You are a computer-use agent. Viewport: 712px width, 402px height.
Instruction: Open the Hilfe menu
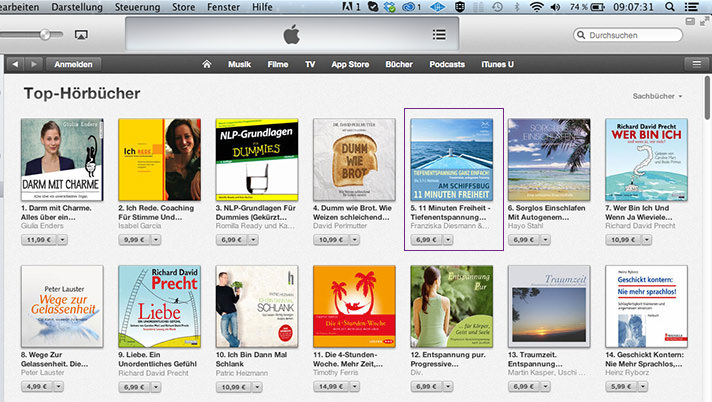[x=262, y=7]
